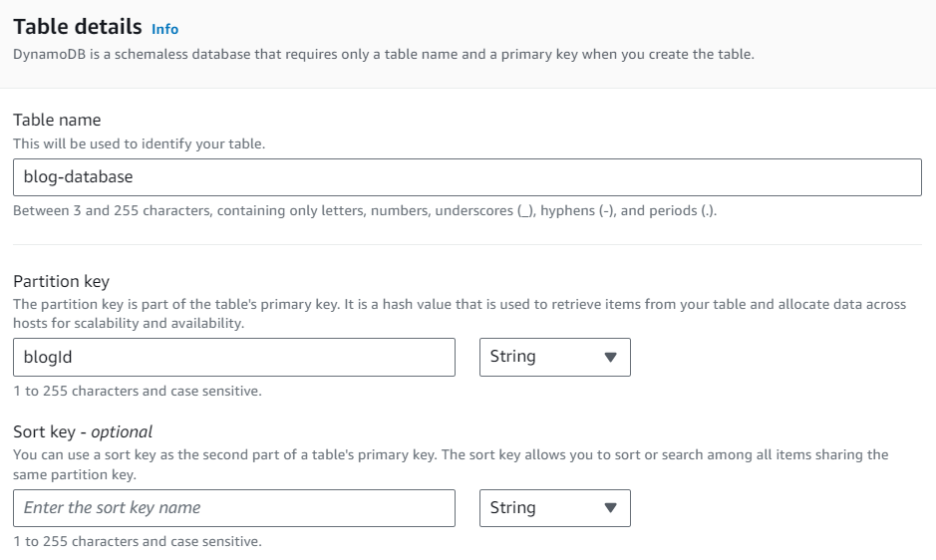Click the Table details heading

pos(78,27)
